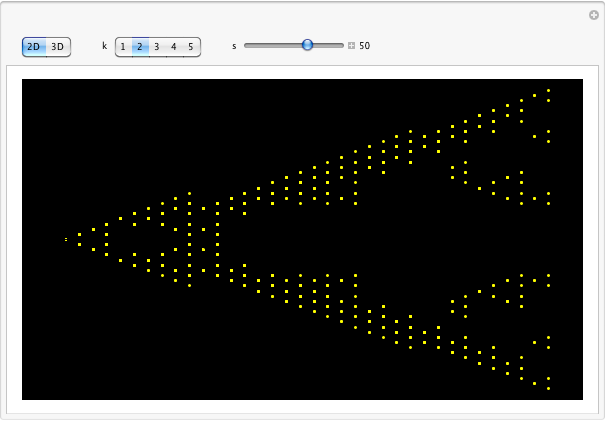The width and height of the screenshot is (605, 422).
Task: Click the s slider track right of the thumb
Action: (328, 45)
